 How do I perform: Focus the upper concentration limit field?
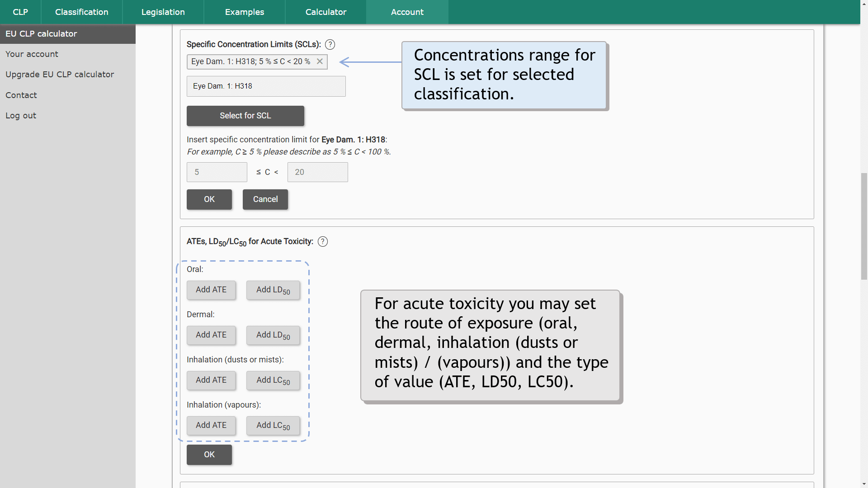[x=318, y=172]
